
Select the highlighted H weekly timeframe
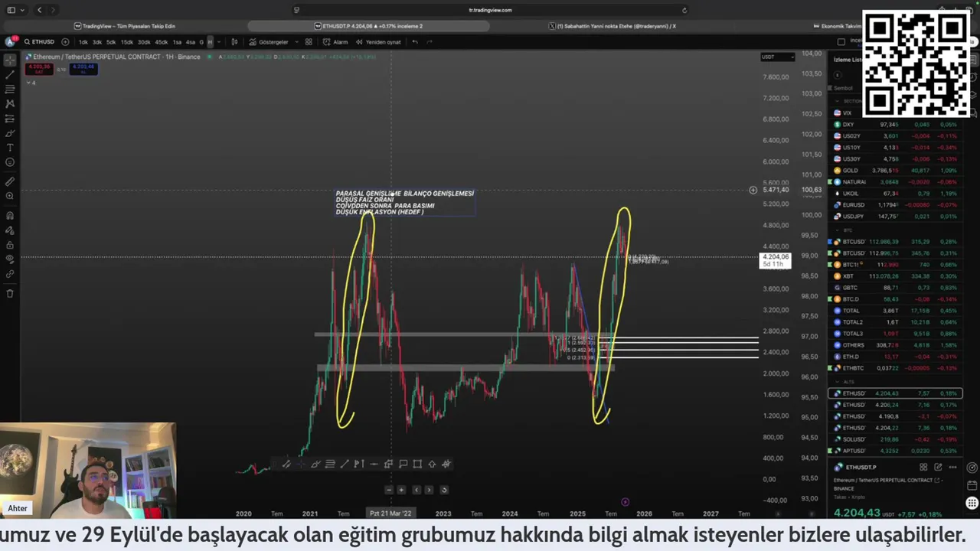pyautogui.click(x=210, y=42)
